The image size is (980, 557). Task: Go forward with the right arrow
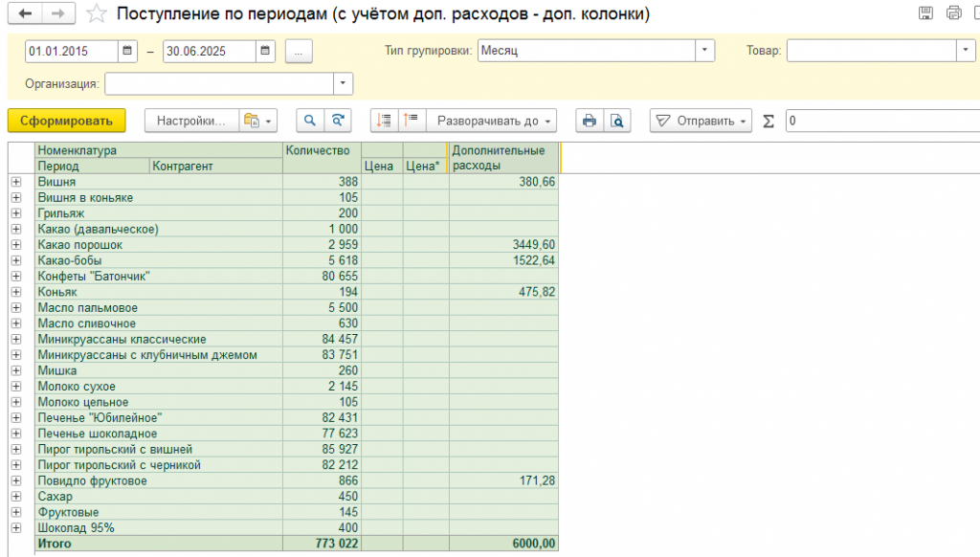(x=58, y=13)
